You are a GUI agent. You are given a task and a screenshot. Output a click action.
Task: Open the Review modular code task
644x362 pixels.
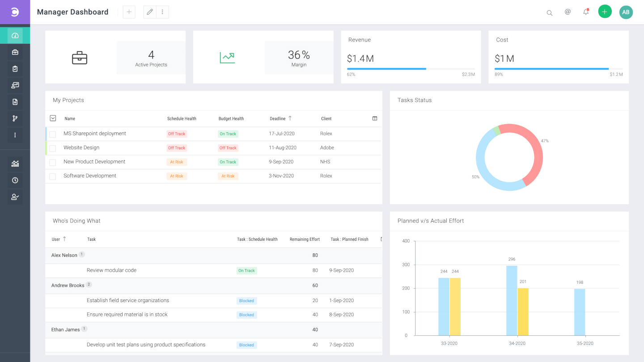111,270
